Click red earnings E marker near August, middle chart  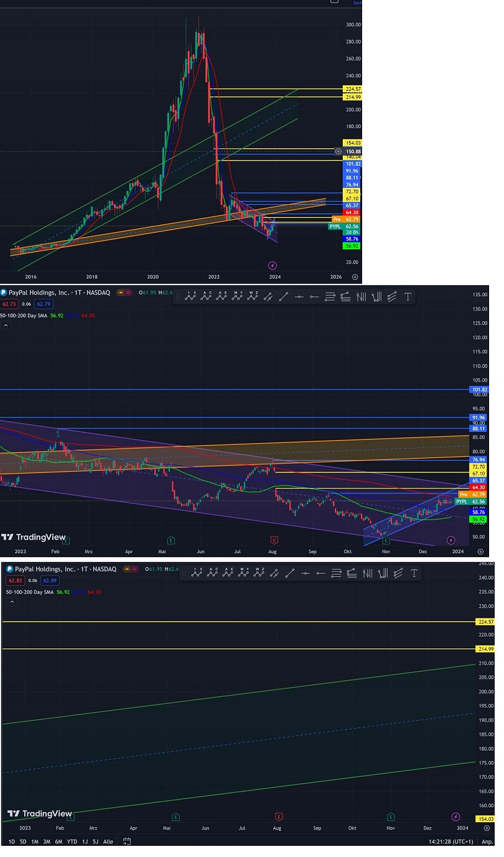click(x=274, y=540)
